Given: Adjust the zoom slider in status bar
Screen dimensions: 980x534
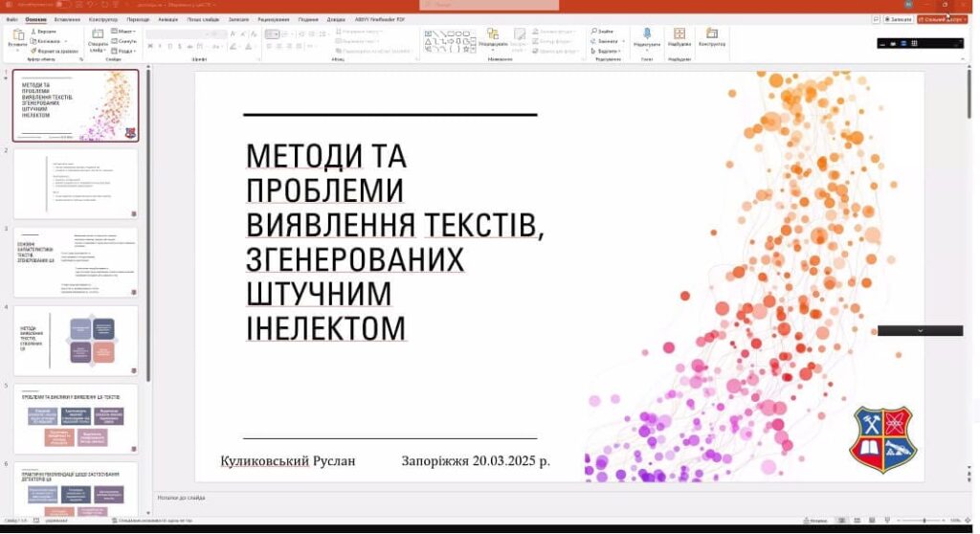Looking at the screenshot, I should [x=924, y=521].
